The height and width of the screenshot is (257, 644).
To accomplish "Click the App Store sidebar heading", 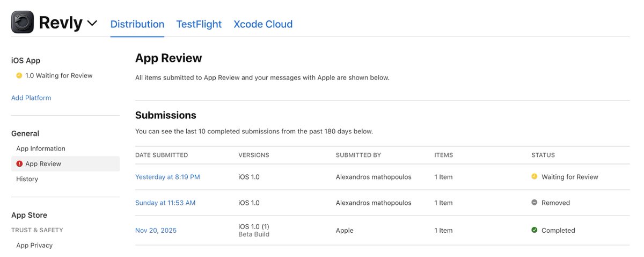I will (29, 215).
